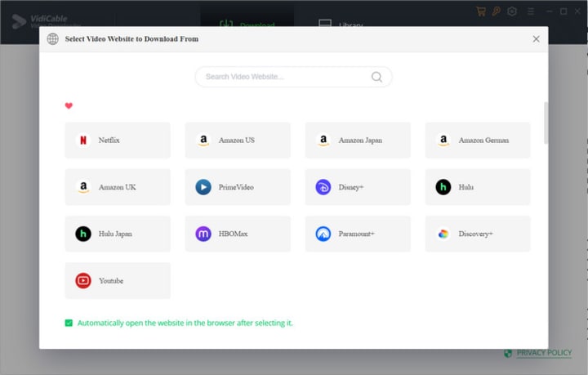The height and width of the screenshot is (375, 588).
Task: Click the globe icon in dialog header
Action: tap(53, 38)
